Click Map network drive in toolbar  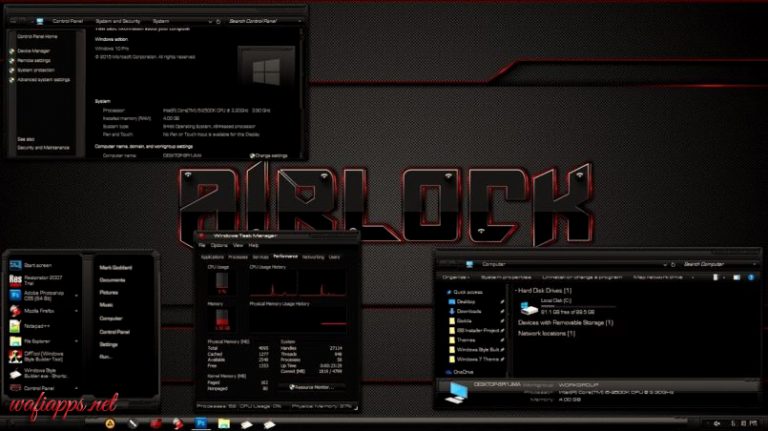657,277
